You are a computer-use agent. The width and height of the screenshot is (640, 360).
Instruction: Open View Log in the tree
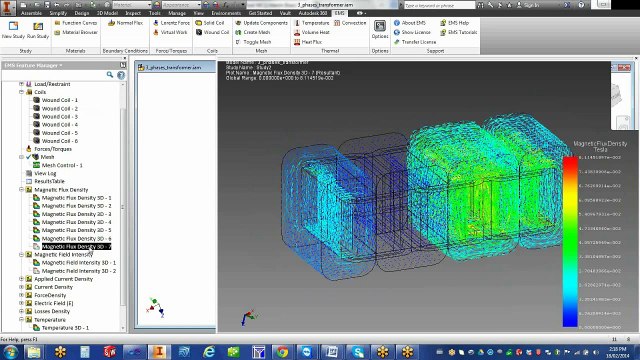(x=45, y=173)
